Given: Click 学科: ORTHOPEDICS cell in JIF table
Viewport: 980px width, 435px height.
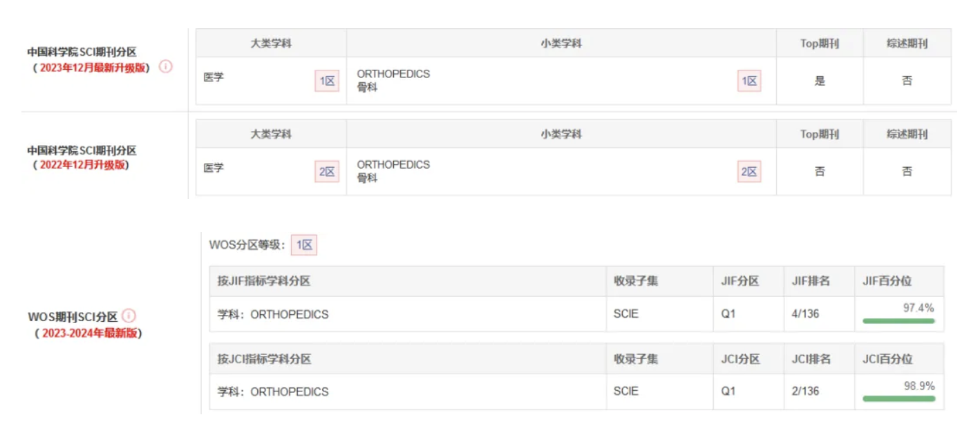Looking at the screenshot, I should click(273, 314).
